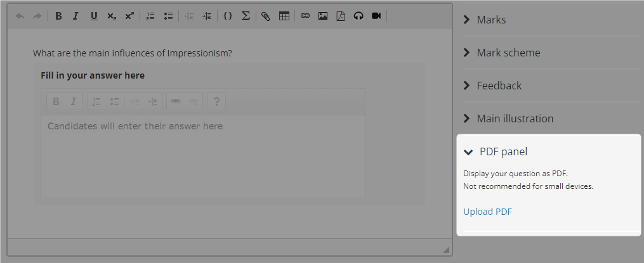Viewport: 644px width, 263px height.
Task: Insert a table
Action: pos(284,16)
